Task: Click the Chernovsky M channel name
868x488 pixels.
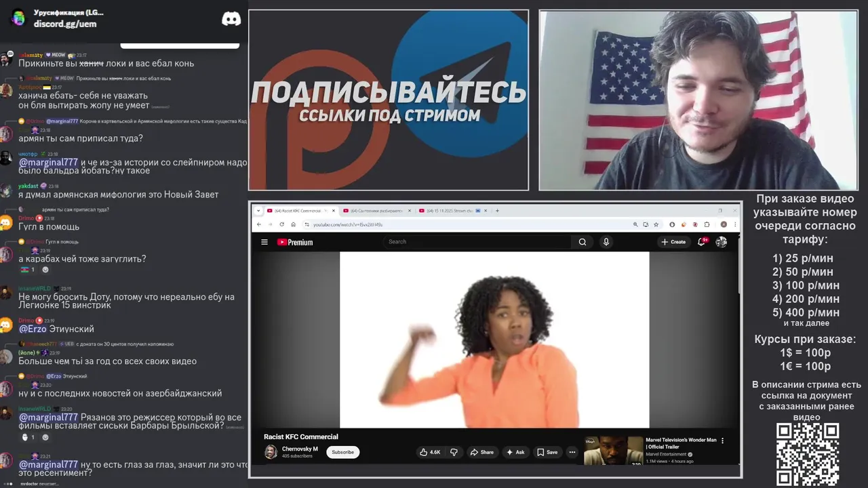Action: click(300, 449)
